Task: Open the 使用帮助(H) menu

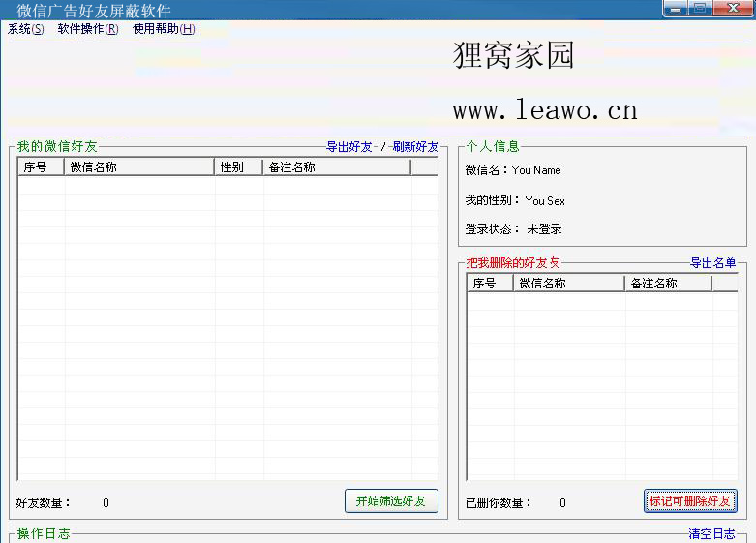Action: (164, 29)
